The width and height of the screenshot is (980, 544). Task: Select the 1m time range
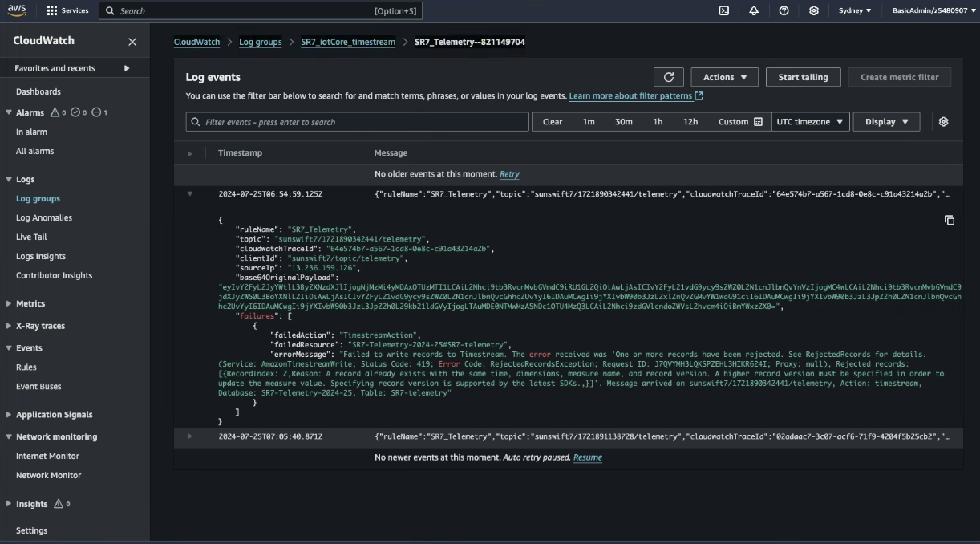coord(589,122)
